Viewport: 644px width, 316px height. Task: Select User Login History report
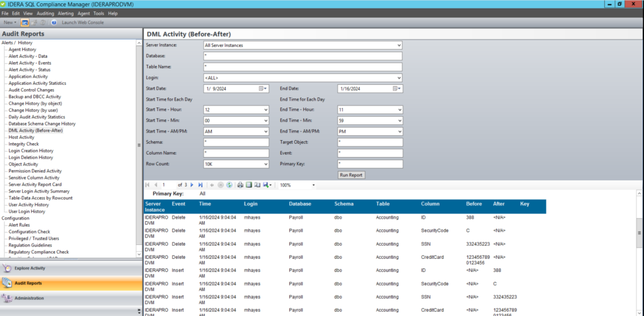[26, 211]
